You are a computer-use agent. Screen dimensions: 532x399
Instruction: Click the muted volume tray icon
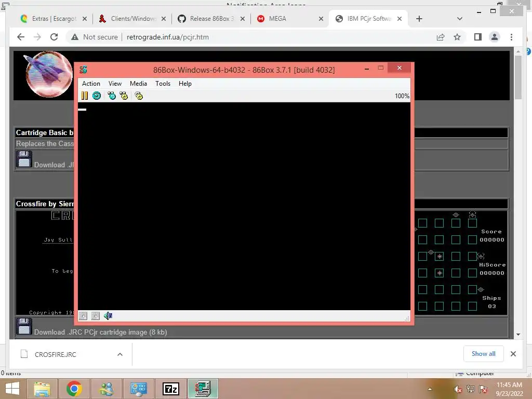click(458, 389)
